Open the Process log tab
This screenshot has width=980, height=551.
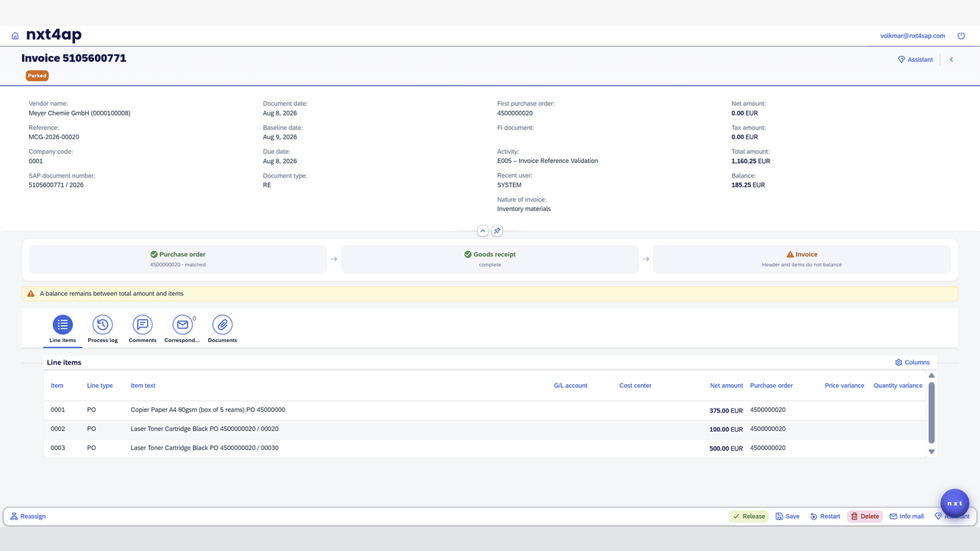(x=103, y=330)
